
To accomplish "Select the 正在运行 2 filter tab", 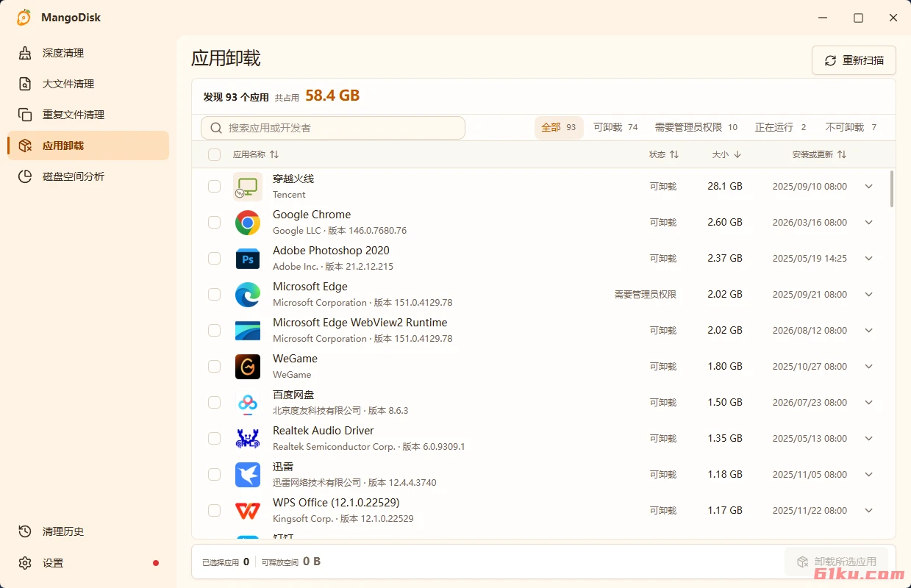I will 781,128.
